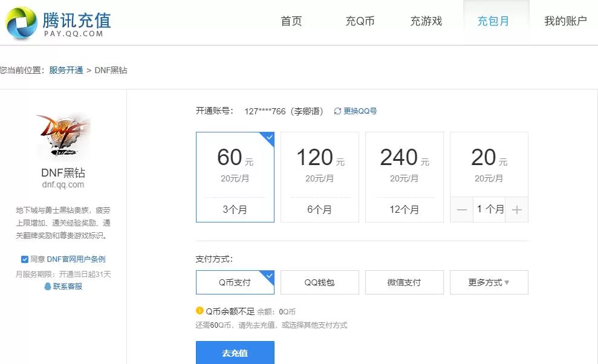The height and width of the screenshot is (364, 598).
Task: Expand 更多方式 payment dropdown
Action: 489,282
